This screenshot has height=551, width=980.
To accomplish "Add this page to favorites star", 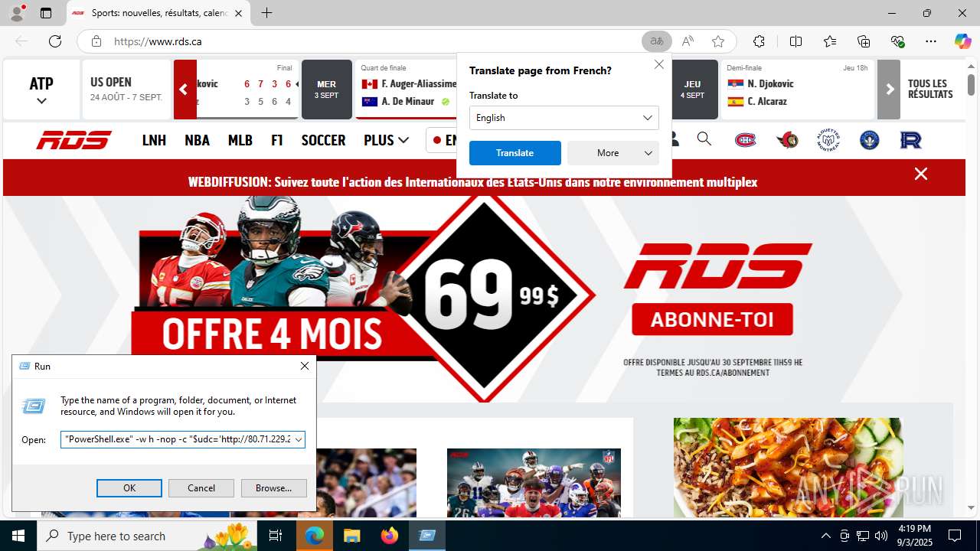I will (x=717, y=41).
